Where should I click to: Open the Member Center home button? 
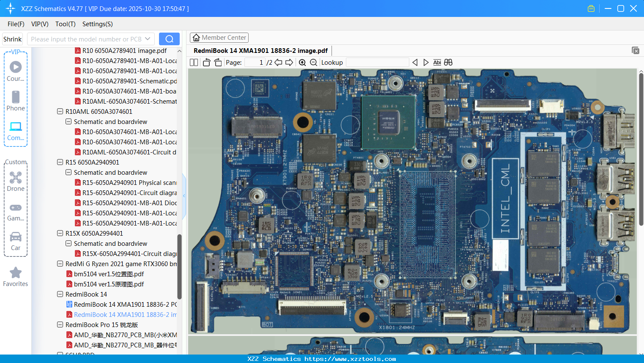pyautogui.click(x=219, y=38)
